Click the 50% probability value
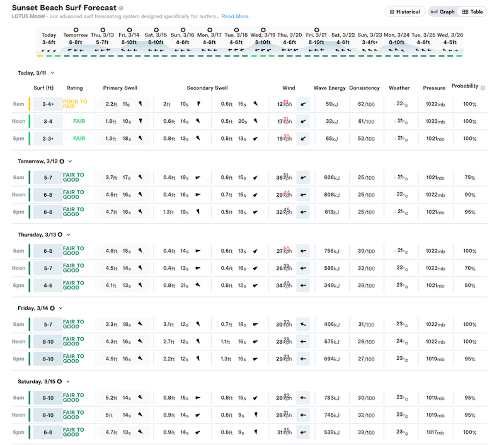 [469, 286]
